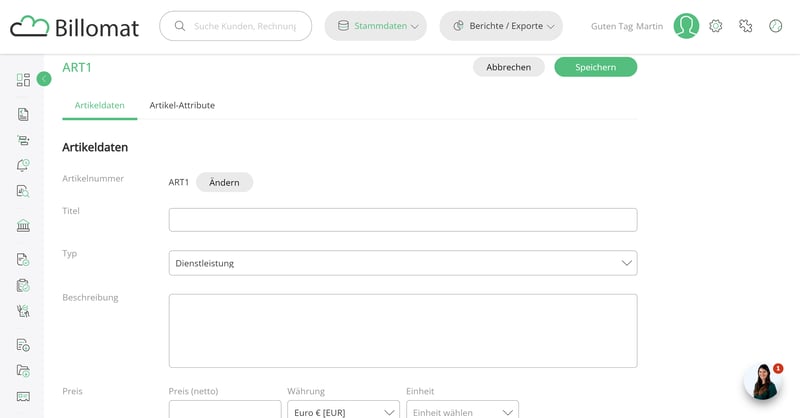Click the green user profile avatar

pos(686,26)
